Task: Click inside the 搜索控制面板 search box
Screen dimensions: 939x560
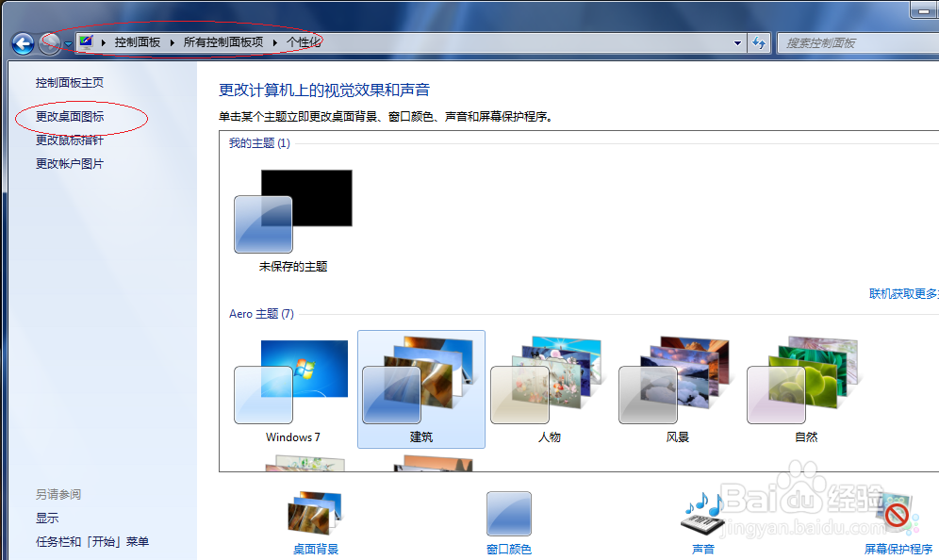Action: 858,42
